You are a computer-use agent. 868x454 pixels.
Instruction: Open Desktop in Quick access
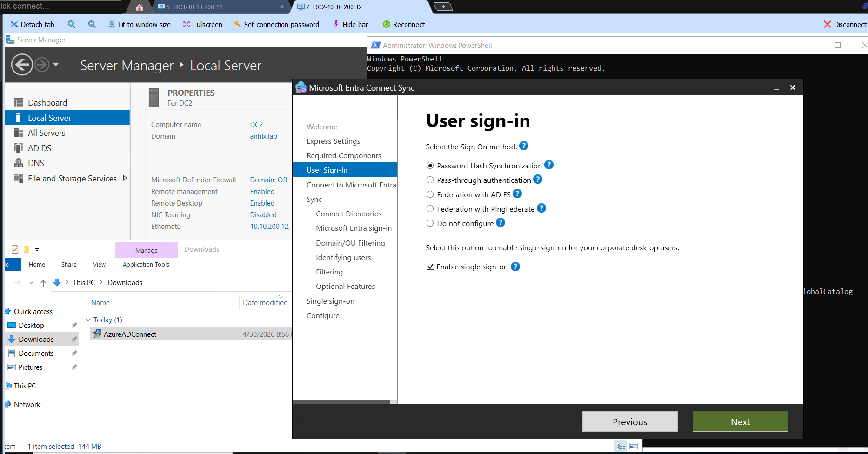point(31,326)
